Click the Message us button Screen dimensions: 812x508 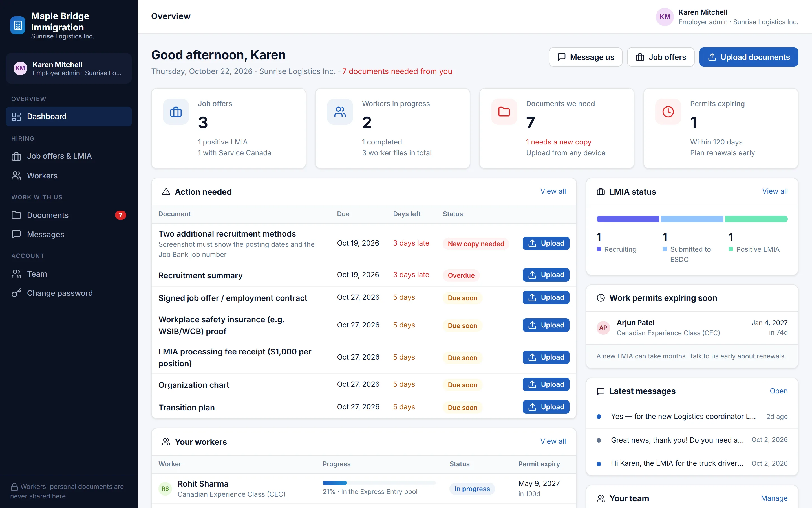pos(586,57)
